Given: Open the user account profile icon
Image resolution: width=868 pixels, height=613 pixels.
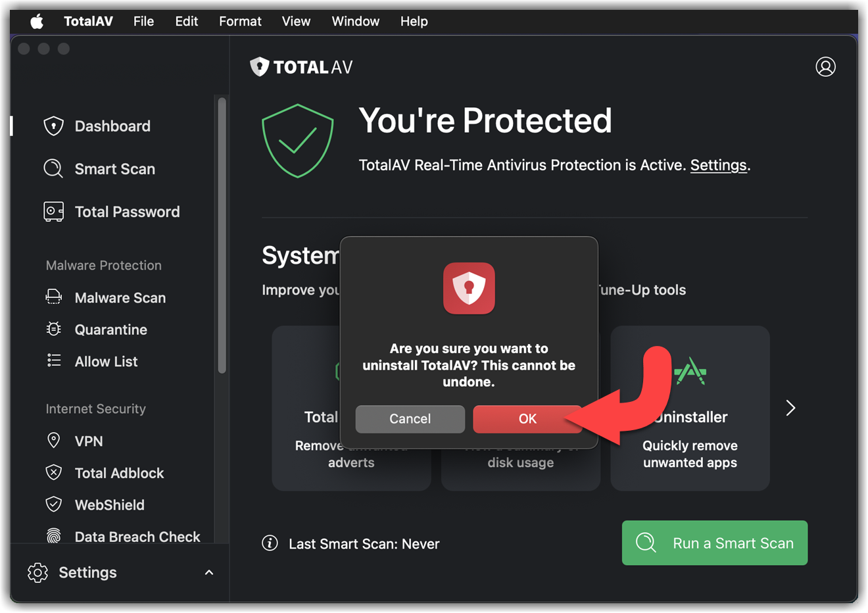Looking at the screenshot, I should (825, 66).
